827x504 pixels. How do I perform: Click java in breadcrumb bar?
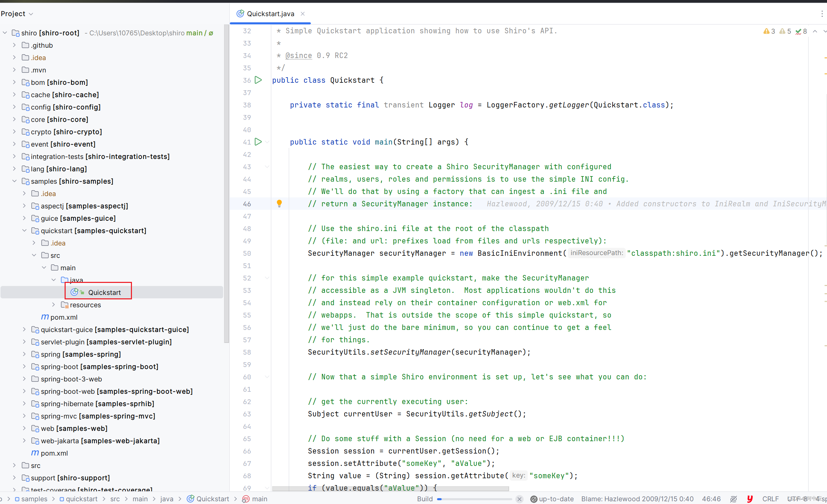(x=167, y=499)
